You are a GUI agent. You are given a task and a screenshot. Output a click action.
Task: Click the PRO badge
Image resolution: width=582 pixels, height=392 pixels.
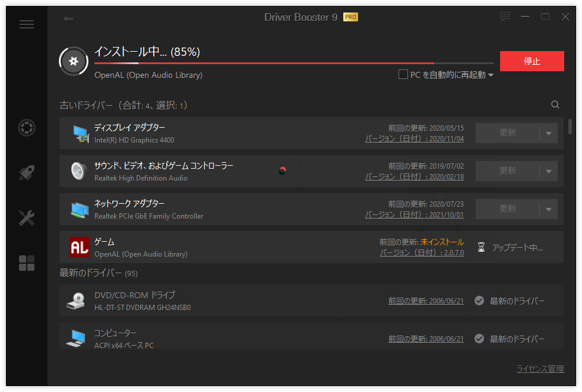coord(350,17)
